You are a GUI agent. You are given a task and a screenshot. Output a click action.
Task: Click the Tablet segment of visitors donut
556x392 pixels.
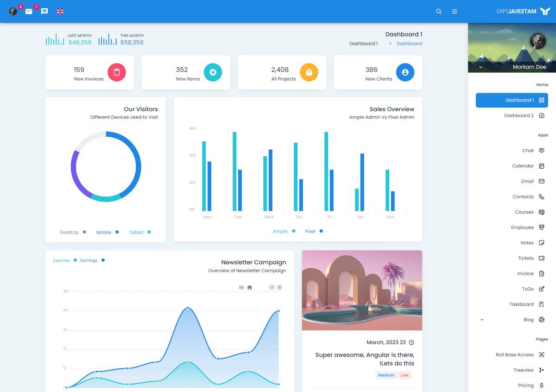click(106, 198)
